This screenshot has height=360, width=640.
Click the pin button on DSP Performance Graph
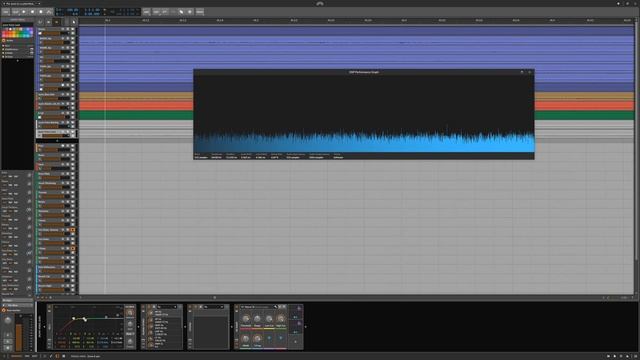click(522, 72)
